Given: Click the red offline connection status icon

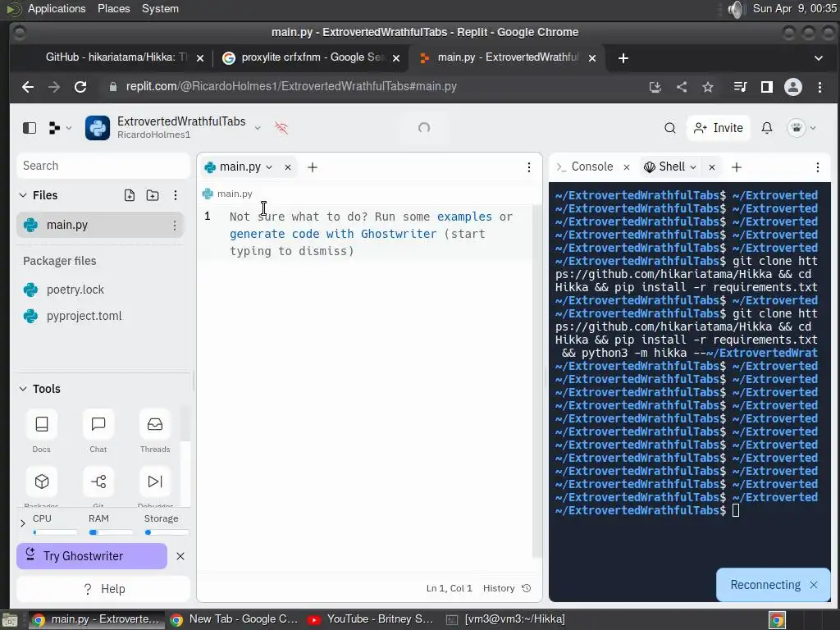Looking at the screenshot, I should (281, 127).
